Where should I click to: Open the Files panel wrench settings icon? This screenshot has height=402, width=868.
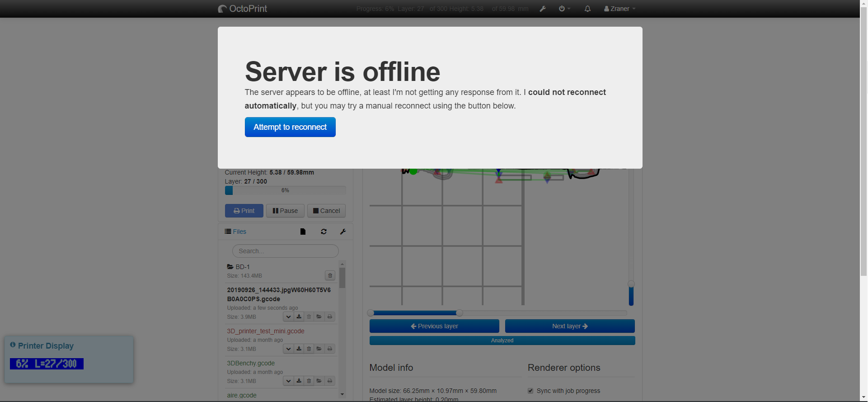[343, 232]
